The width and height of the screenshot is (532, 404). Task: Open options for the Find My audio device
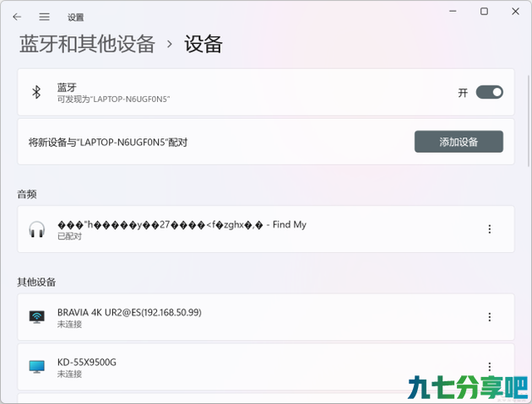[489, 229]
